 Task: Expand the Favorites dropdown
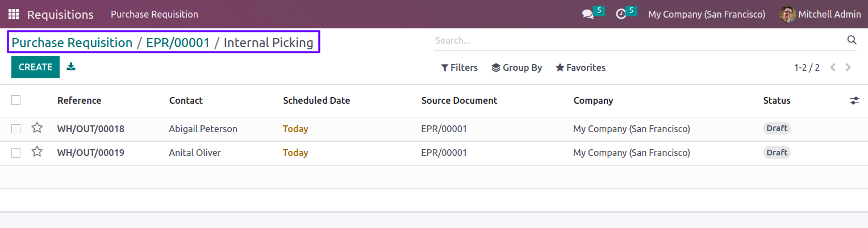[581, 67]
